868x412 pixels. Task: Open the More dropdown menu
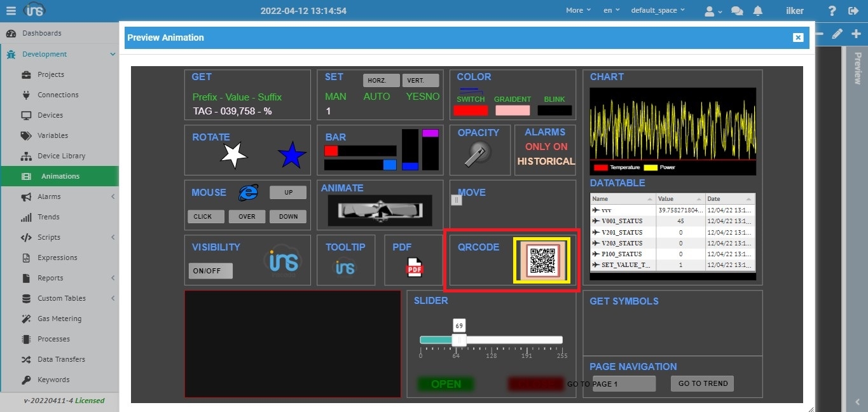click(578, 10)
